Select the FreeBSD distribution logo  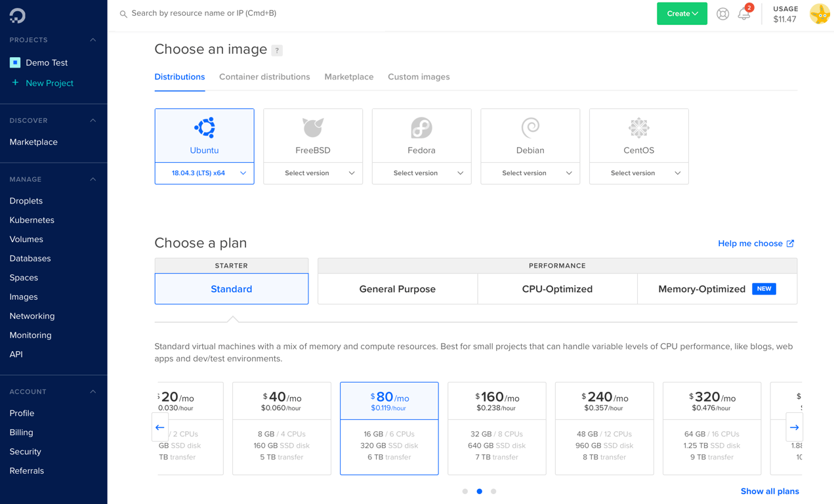tap(313, 127)
